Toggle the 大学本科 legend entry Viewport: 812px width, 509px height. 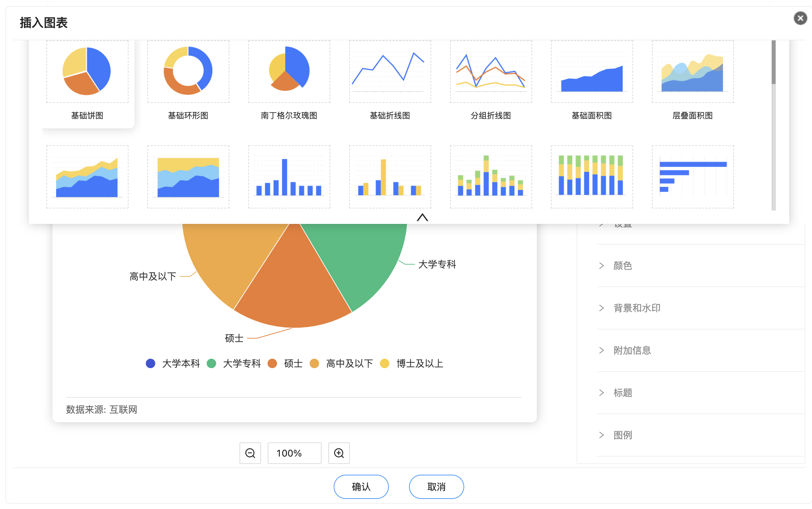click(x=173, y=363)
